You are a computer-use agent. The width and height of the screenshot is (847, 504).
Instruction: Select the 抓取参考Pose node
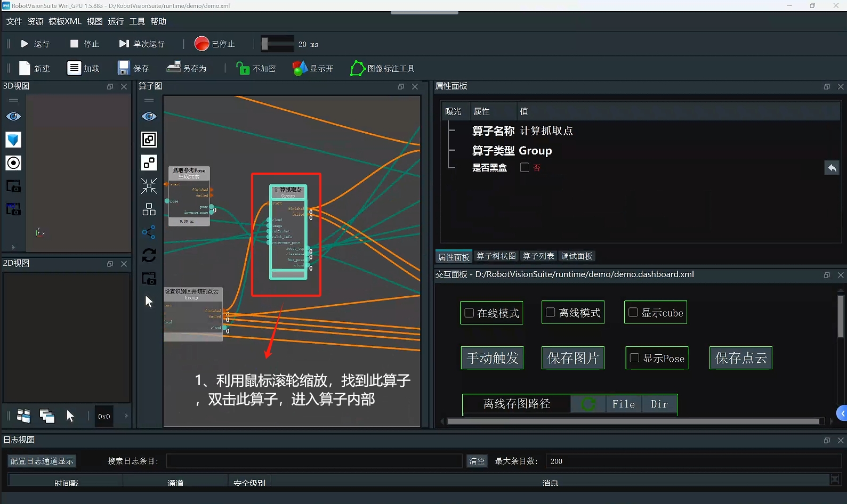(189, 196)
